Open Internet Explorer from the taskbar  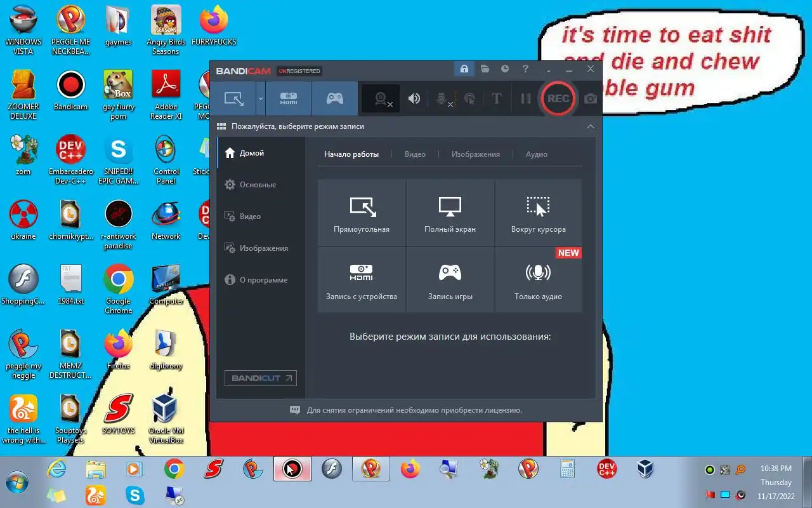(x=56, y=469)
